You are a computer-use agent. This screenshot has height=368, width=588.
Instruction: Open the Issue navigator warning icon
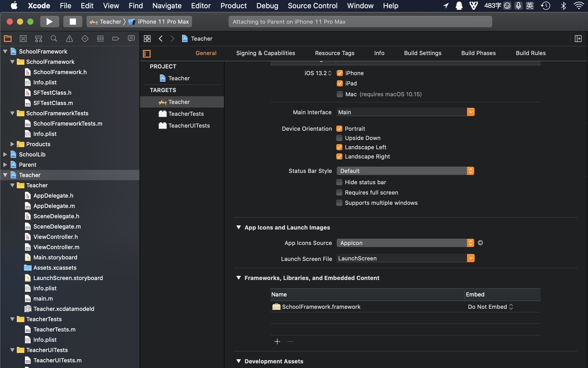point(70,39)
